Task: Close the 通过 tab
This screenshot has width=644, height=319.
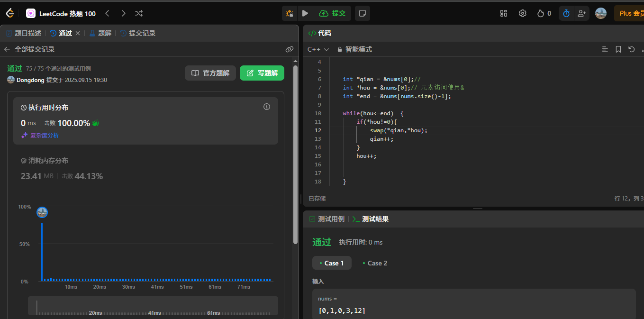Action: (x=78, y=33)
